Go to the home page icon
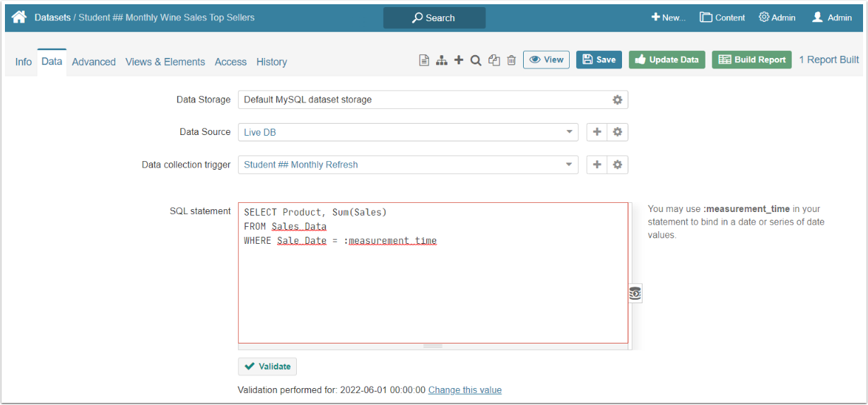The image size is (868, 405). point(19,17)
